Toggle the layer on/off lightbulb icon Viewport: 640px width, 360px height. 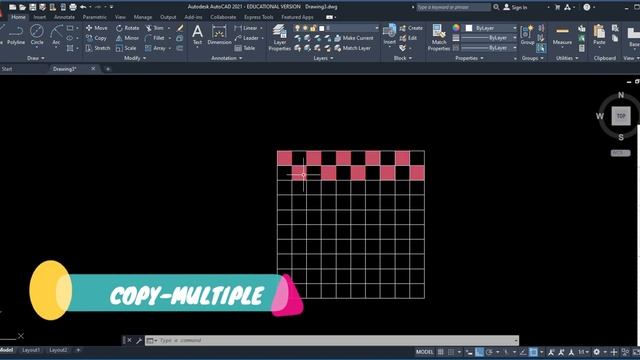298,28
